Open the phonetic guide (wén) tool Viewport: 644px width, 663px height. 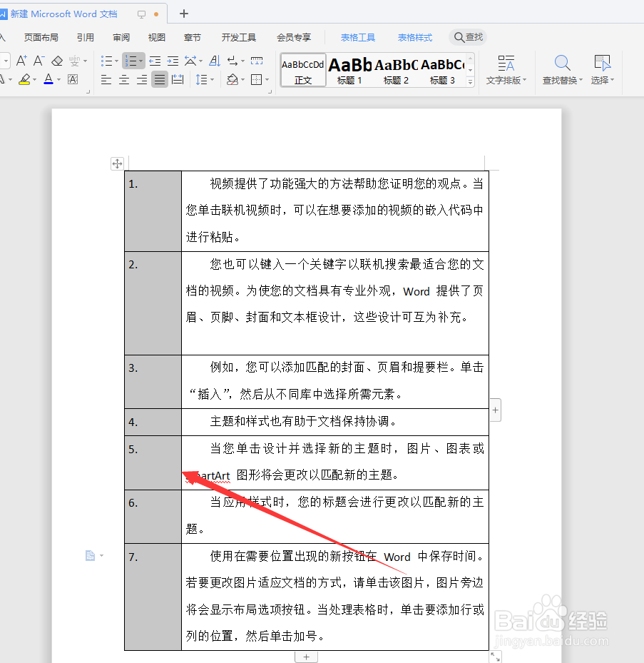[x=74, y=61]
